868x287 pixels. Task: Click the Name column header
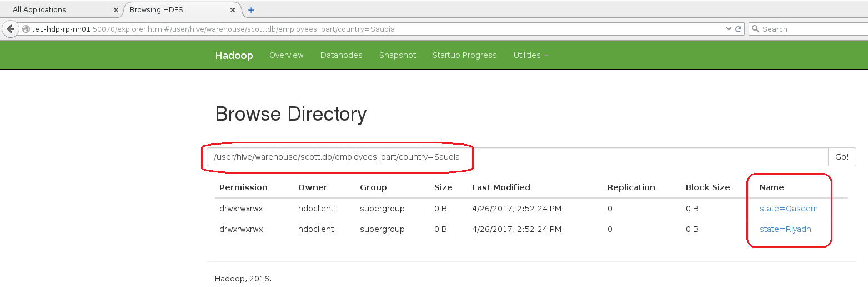tap(772, 187)
